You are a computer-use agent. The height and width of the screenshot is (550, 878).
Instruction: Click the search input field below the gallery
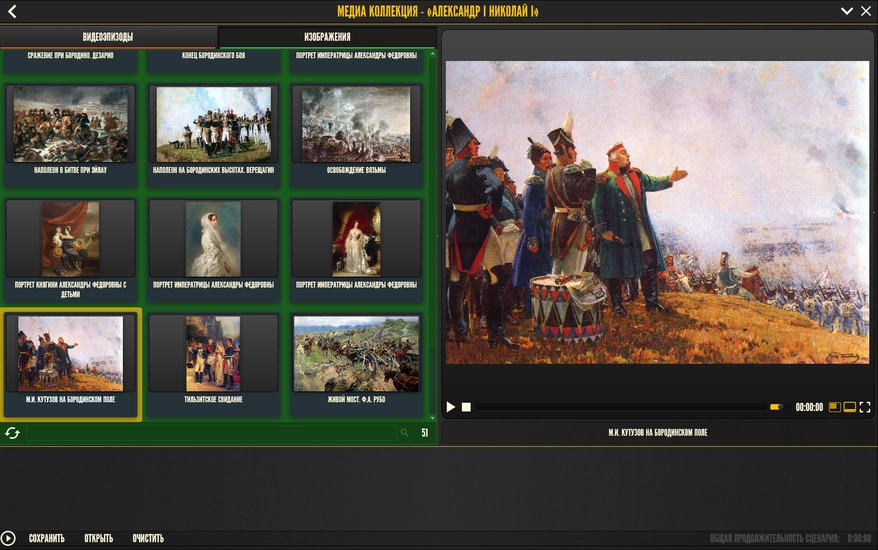click(x=210, y=433)
